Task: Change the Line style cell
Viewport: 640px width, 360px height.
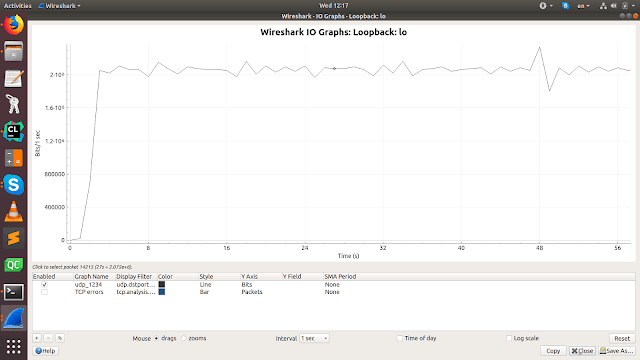Action: (205, 284)
